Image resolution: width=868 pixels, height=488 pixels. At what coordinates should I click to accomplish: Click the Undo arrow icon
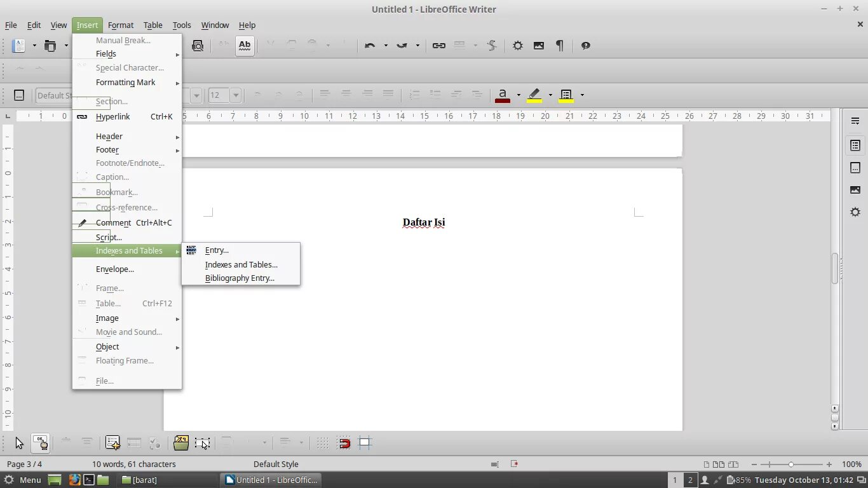pyautogui.click(x=370, y=46)
